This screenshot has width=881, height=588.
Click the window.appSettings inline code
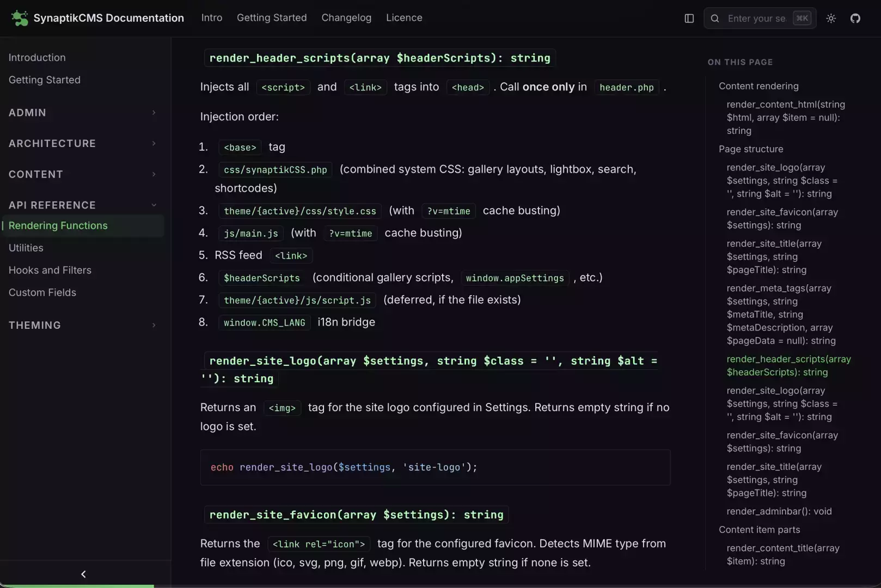pyautogui.click(x=515, y=278)
